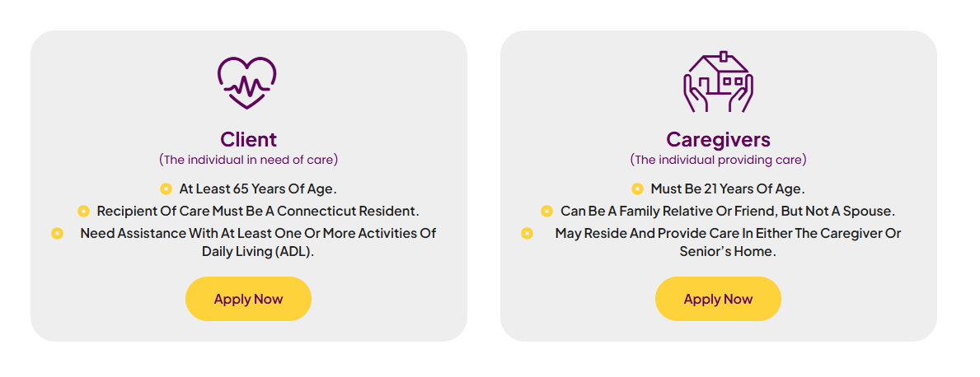Click bullet icon beside Must Be 21 Years
This screenshot has height=377, width=980.
637,188
